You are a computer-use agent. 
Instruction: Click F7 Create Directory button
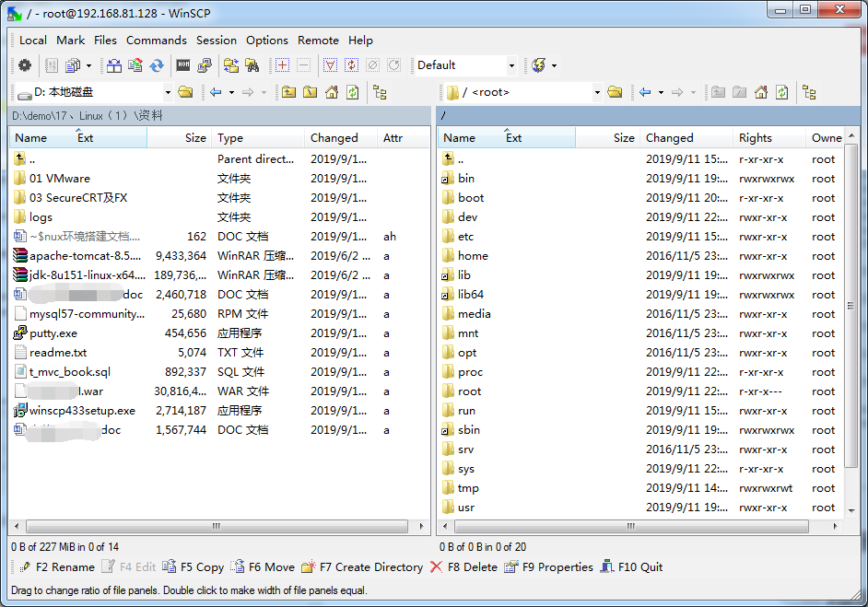pos(363,567)
